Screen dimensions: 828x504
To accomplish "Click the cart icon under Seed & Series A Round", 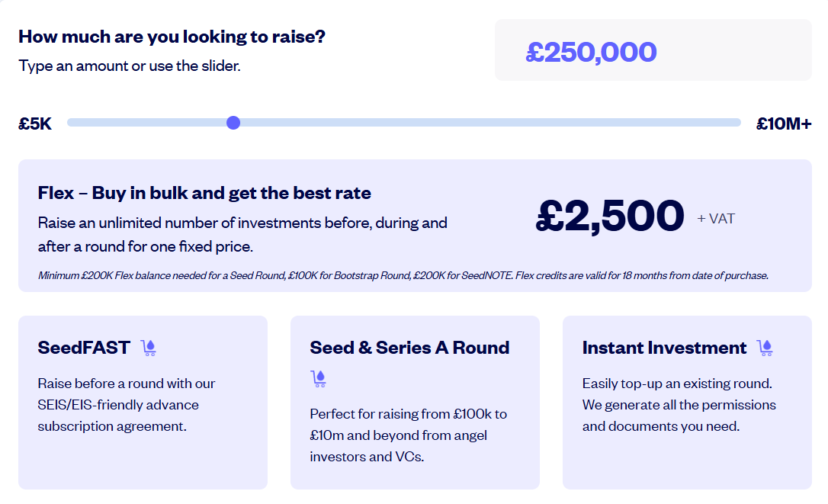I will point(319,378).
